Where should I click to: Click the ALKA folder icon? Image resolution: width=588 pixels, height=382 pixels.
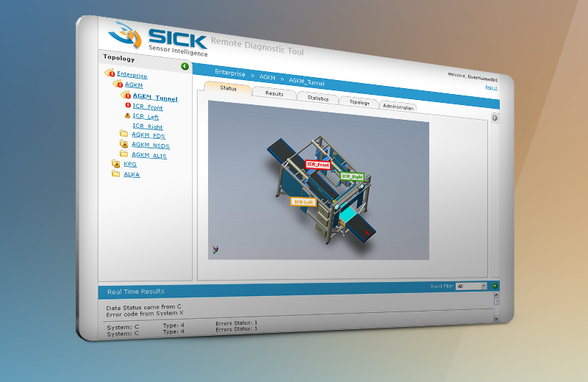click(x=116, y=173)
